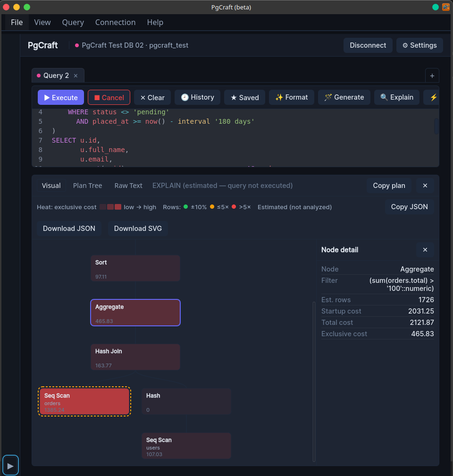Click the Generate wand button
This screenshot has width=453, height=476.
click(344, 97)
